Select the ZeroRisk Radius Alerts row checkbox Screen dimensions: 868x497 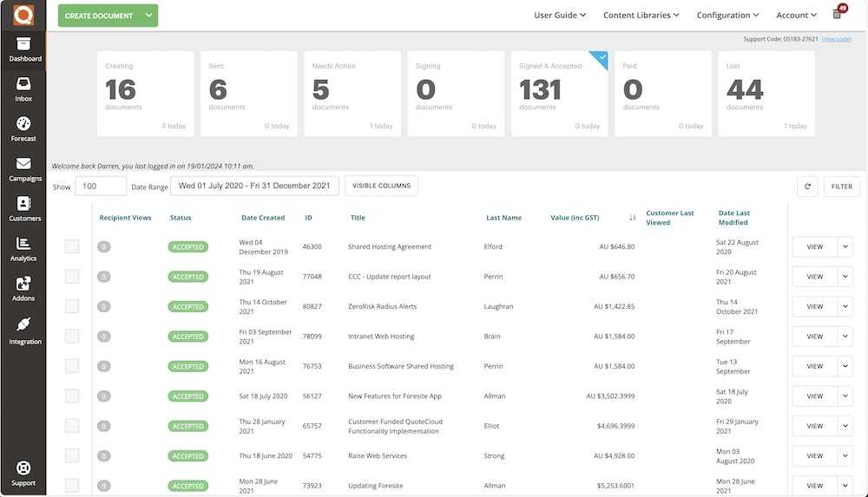coord(72,306)
